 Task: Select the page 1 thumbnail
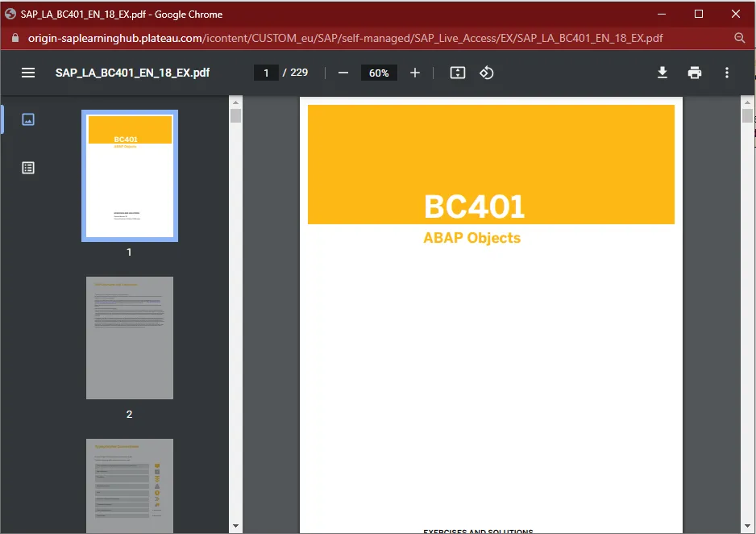tap(130, 176)
